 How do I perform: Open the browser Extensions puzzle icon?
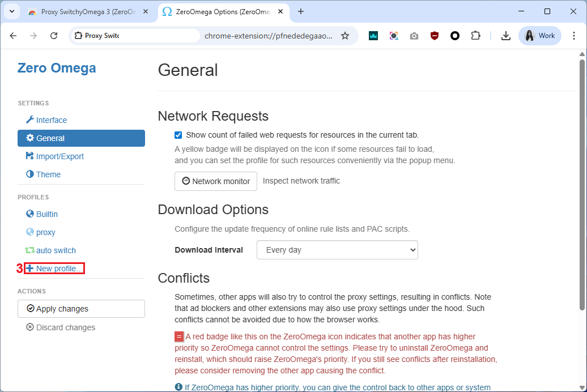coord(475,36)
